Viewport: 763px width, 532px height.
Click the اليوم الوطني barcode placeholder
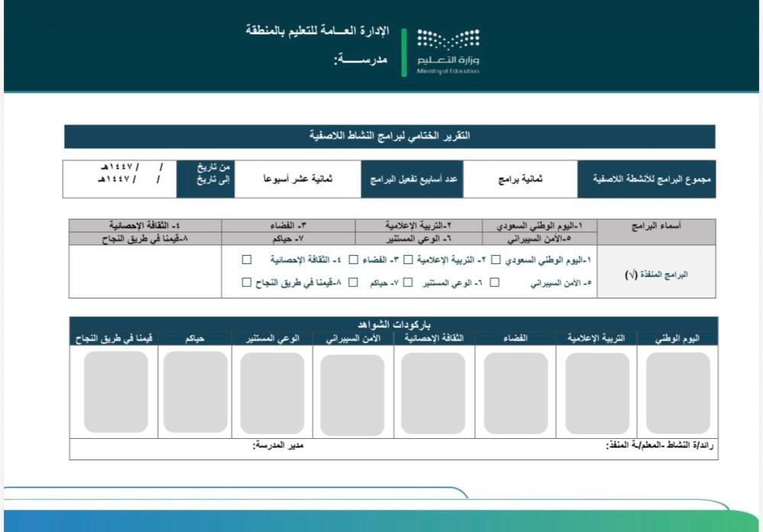[678, 393]
